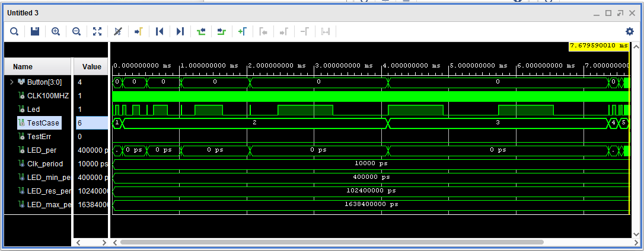Zoom in on the waveform
The height and width of the screenshot is (251, 644).
click(x=56, y=31)
